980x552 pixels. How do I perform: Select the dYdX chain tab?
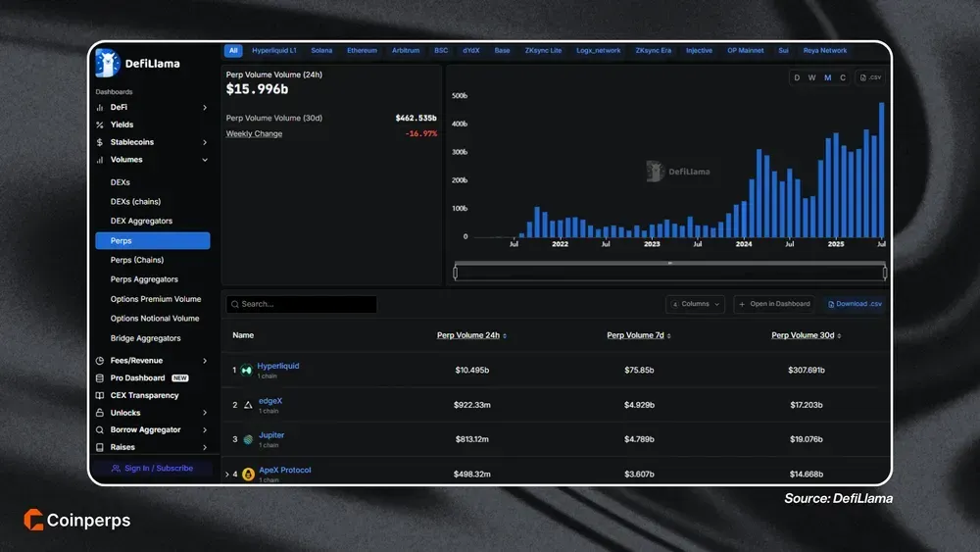471,51
